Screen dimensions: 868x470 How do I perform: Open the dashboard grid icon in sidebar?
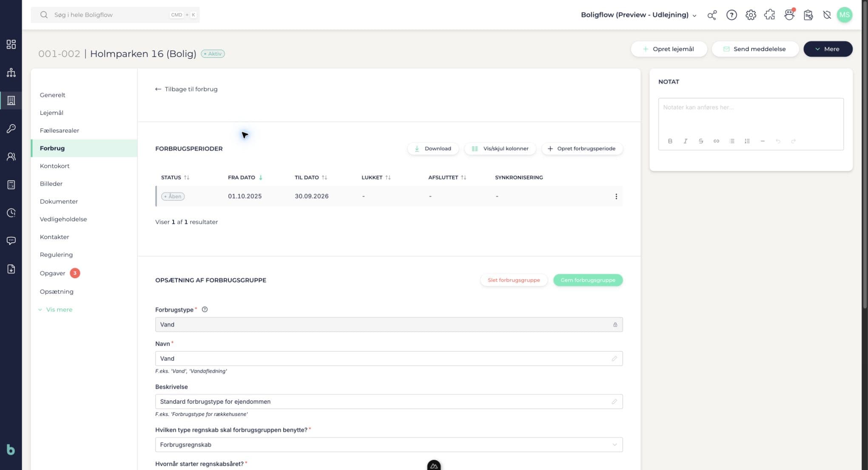click(11, 44)
